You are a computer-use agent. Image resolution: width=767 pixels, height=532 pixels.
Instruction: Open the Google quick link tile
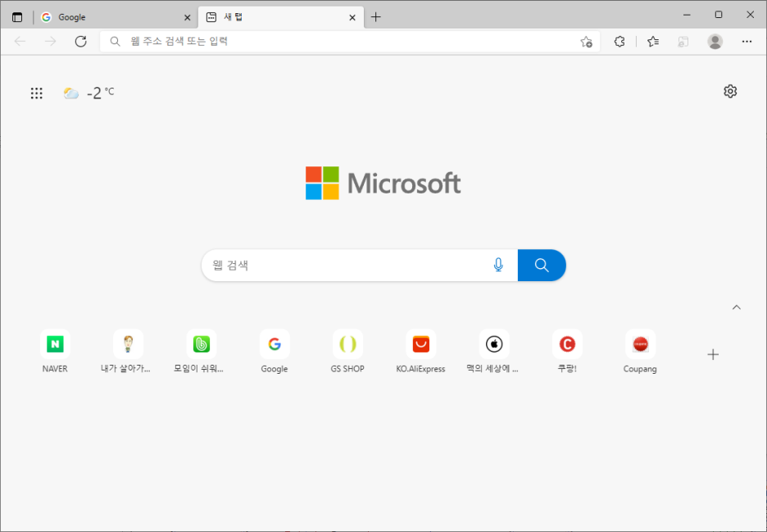pos(275,352)
